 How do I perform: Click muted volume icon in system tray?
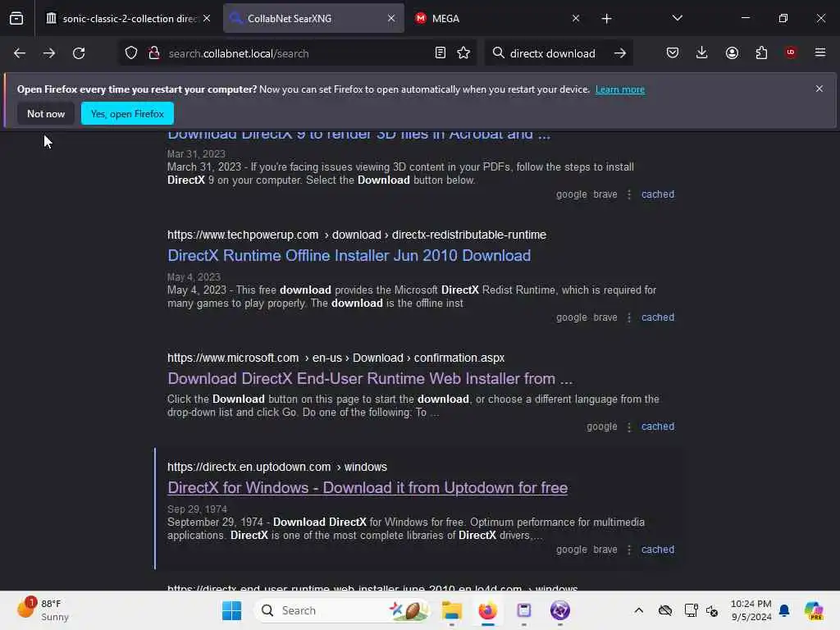pyautogui.click(x=712, y=610)
